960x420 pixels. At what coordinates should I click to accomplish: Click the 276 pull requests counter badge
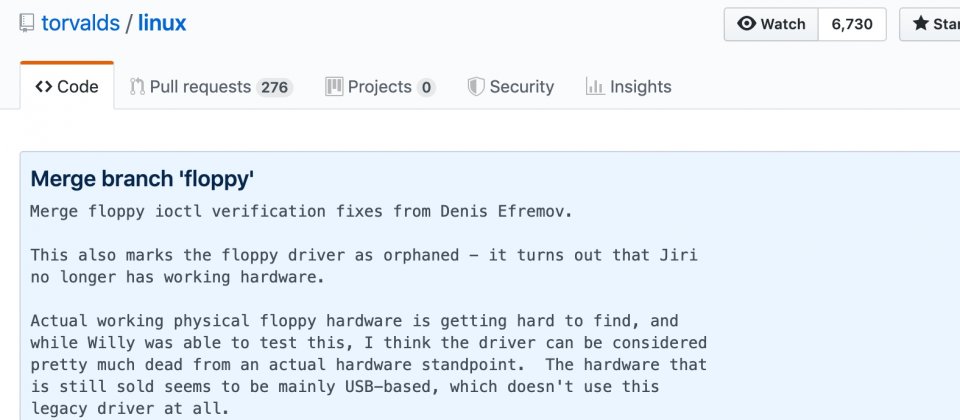(x=274, y=88)
